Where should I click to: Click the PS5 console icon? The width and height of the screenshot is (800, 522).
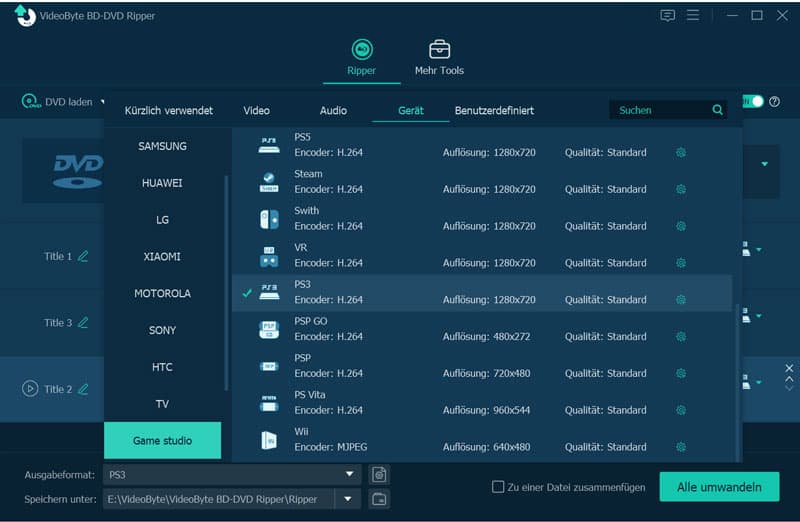(x=269, y=145)
